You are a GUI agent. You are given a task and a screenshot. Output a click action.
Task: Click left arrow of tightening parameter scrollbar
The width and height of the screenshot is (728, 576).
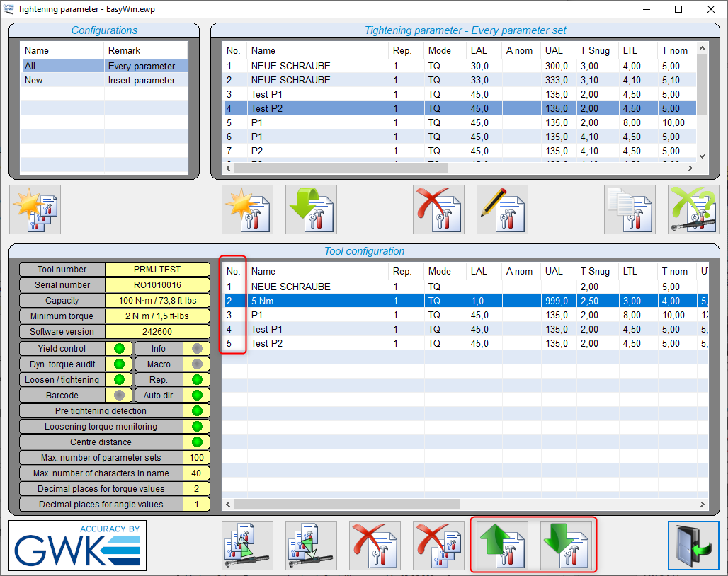click(228, 168)
